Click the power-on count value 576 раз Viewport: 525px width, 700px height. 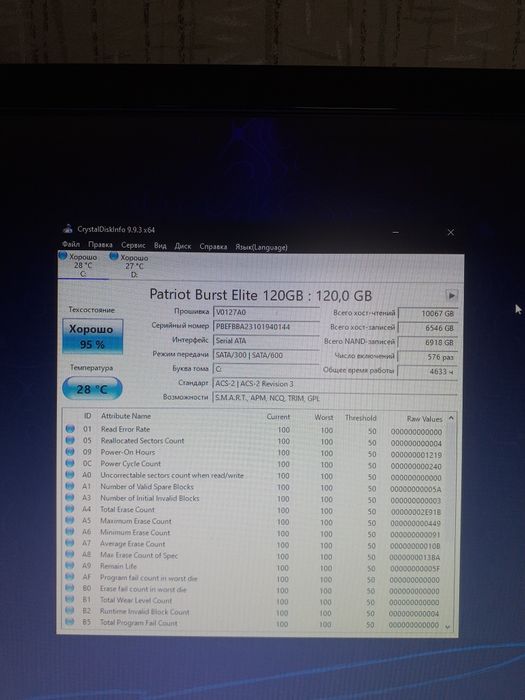click(x=427, y=357)
